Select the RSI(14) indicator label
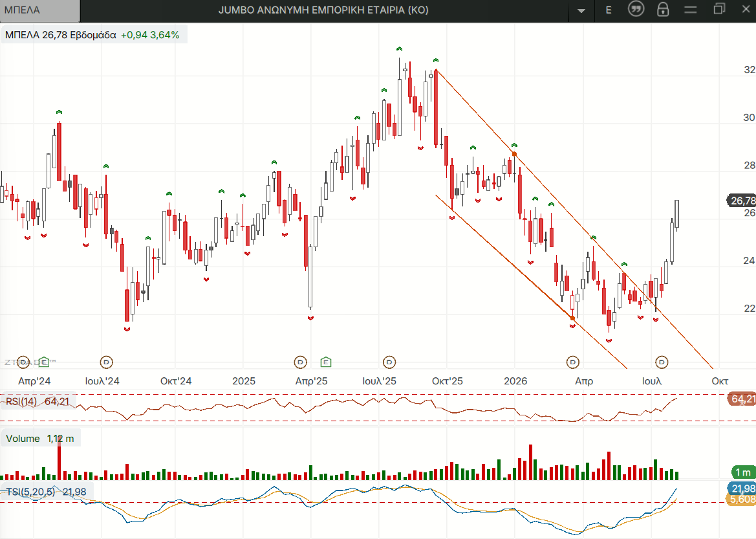Screen dimensions: 756x539 (x=38, y=401)
